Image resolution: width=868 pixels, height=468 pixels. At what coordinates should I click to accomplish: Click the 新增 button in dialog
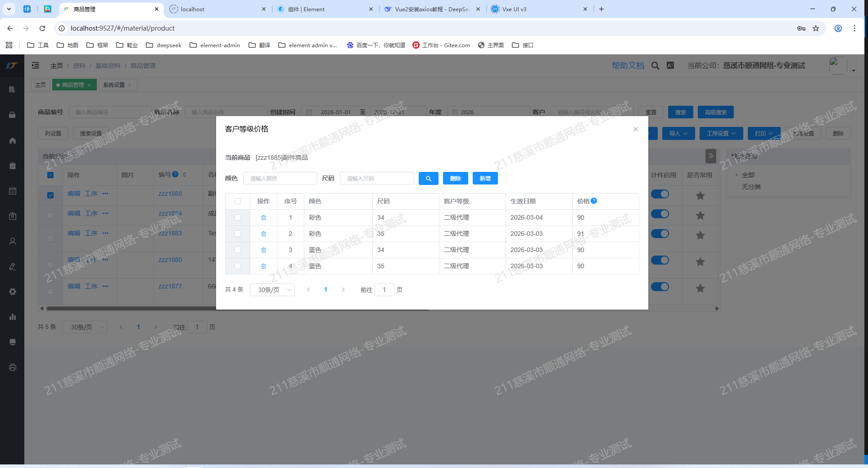(x=485, y=179)
